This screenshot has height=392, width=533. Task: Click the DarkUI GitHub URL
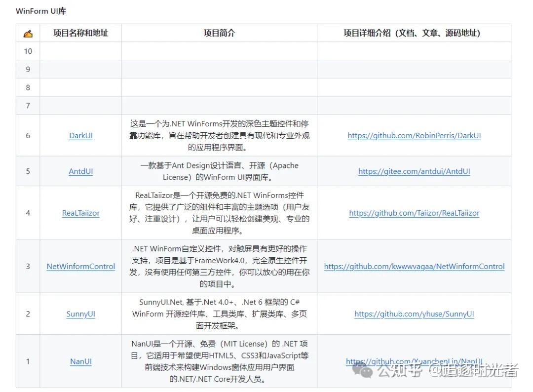tap(414, 135)
